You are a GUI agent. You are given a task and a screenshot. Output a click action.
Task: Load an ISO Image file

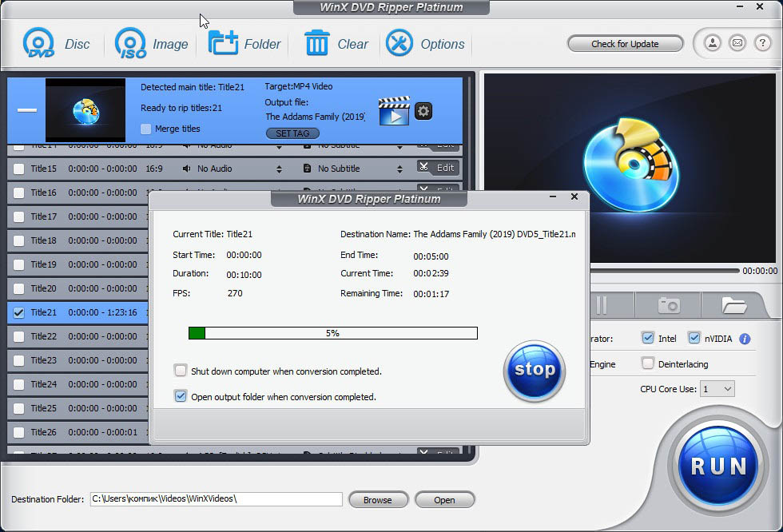point(130,43)
